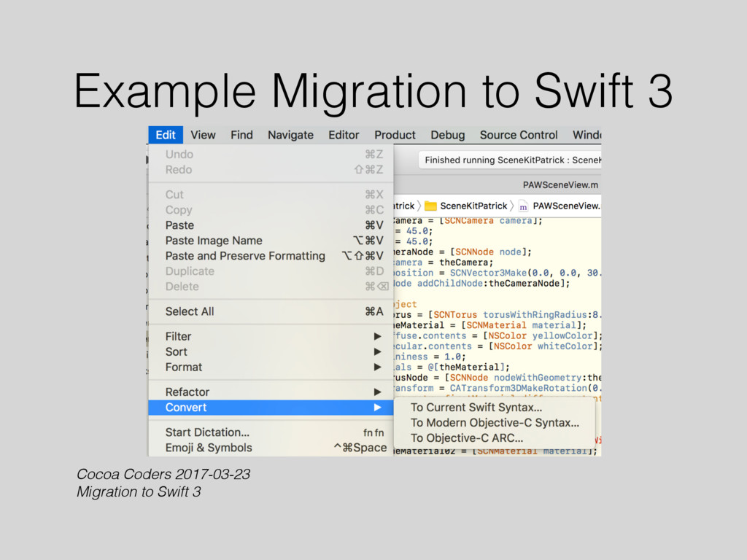Choose To Modern Objective-C Syntax...

[x=495, y=422]
